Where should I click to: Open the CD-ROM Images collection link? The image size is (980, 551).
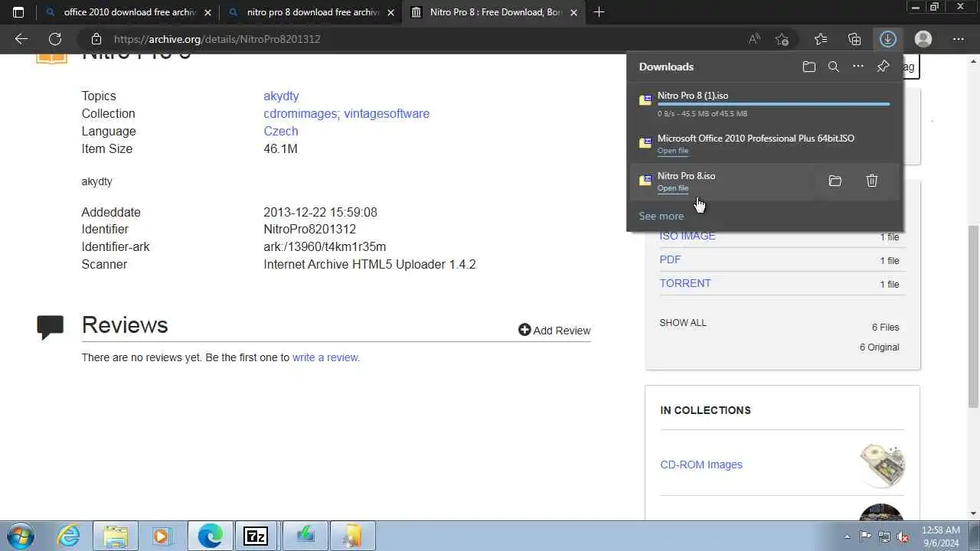[x=701, y=465]
